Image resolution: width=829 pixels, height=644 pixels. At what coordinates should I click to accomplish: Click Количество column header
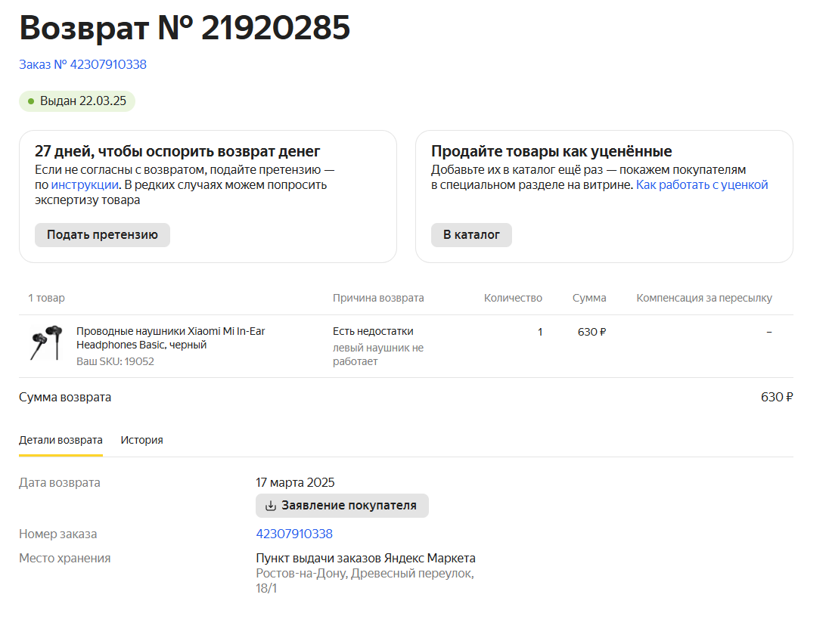click(513, 298)
